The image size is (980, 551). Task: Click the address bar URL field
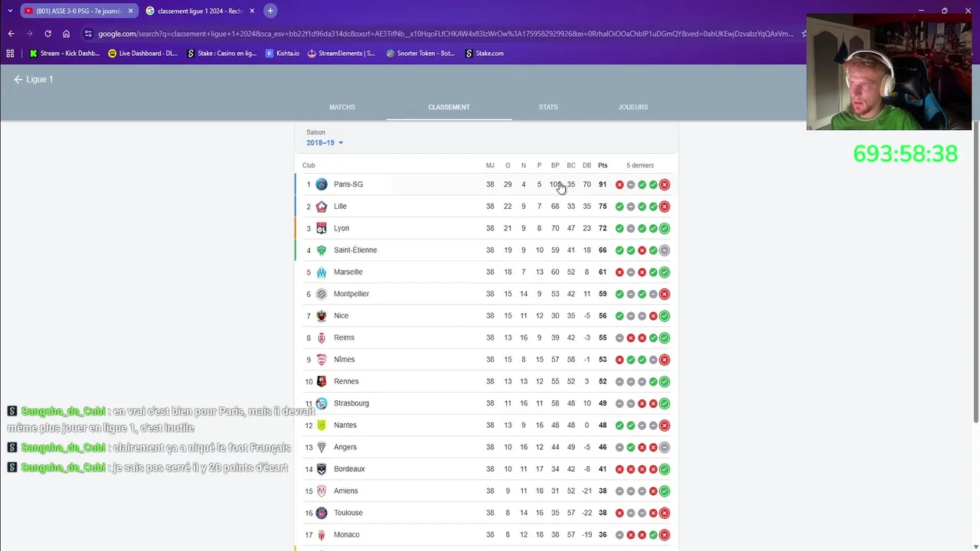(444, 34)
